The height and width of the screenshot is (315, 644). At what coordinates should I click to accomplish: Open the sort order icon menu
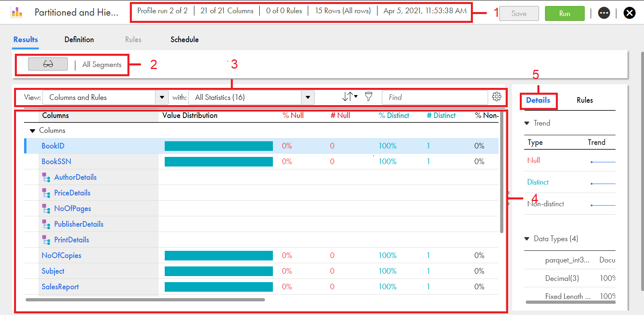tap(349, 97)
